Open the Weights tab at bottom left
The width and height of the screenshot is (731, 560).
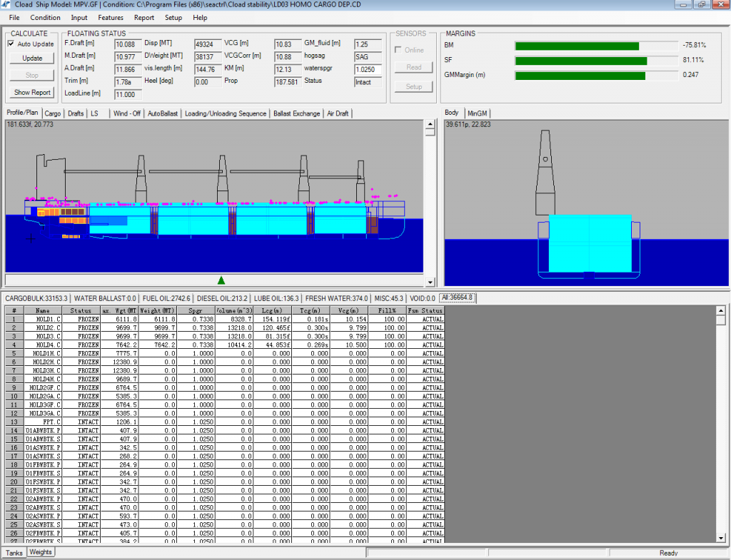coord(40,551)
